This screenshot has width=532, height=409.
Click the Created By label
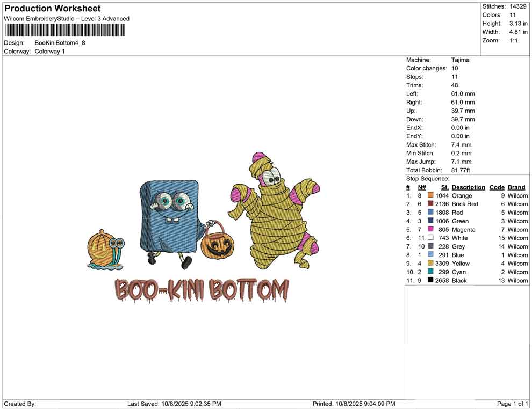click(20, 404)
